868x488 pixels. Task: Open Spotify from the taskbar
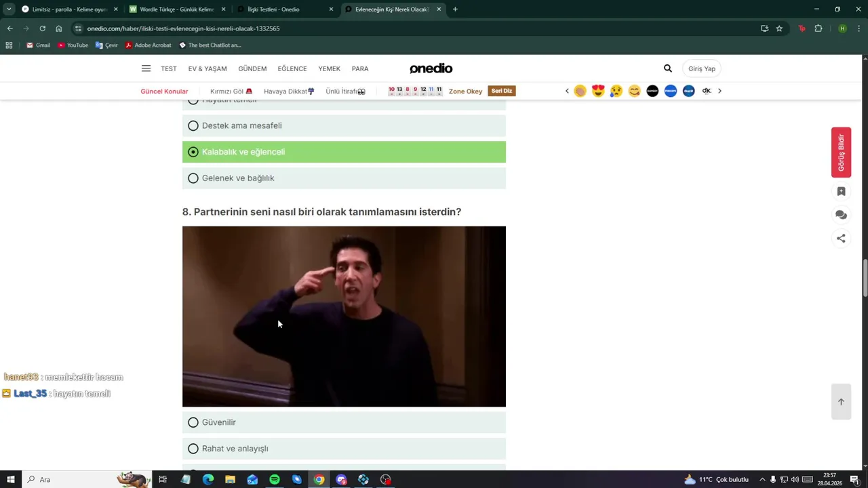pyautogui.click(x=275, y=479)
